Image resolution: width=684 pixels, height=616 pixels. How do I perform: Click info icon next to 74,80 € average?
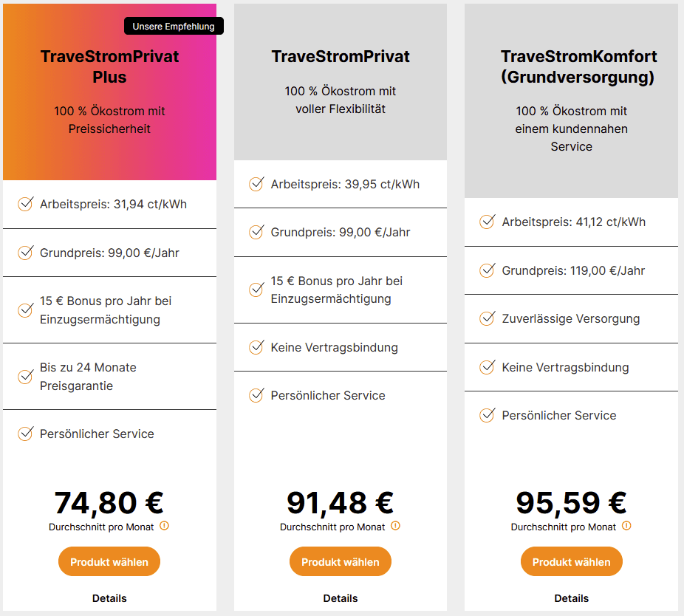tap(164, 527)
